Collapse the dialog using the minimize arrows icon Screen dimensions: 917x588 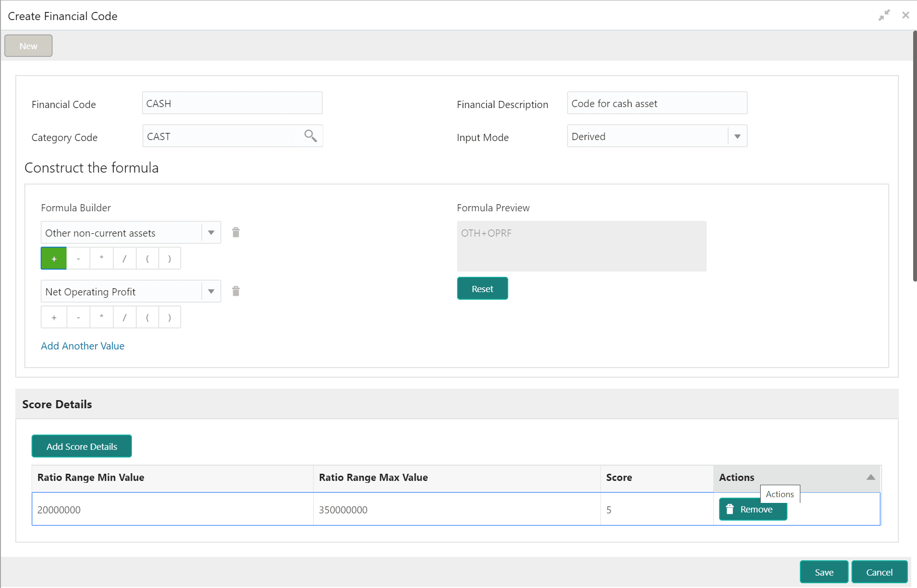click(884, 15)
